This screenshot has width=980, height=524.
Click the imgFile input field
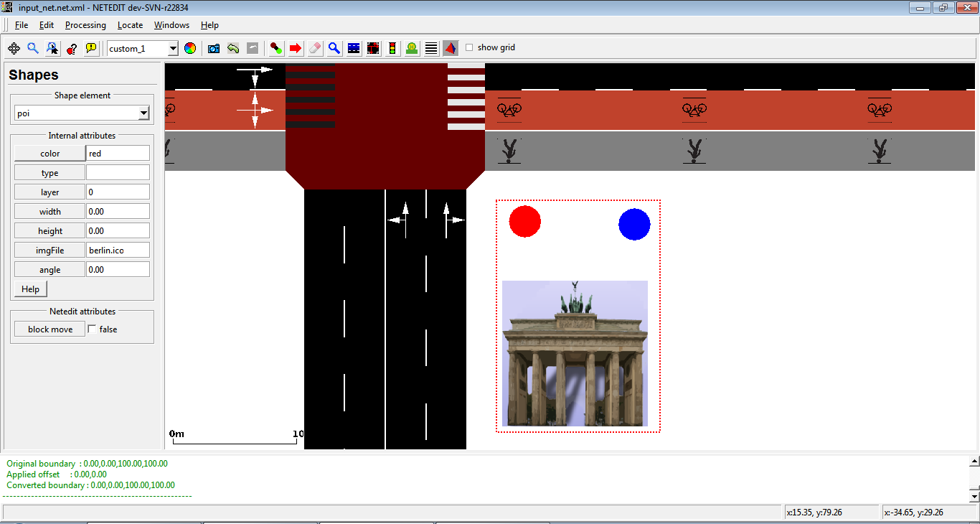click(118, 250)
